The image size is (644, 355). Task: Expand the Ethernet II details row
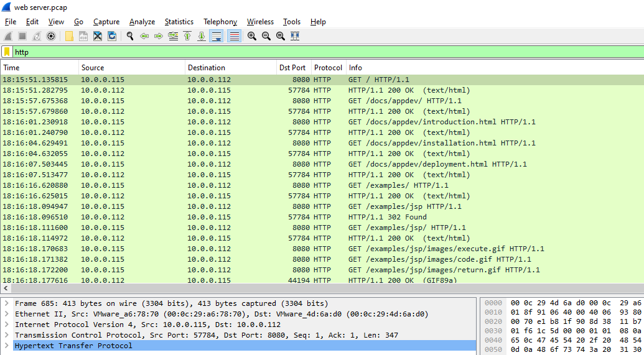(x=6, y=314)
